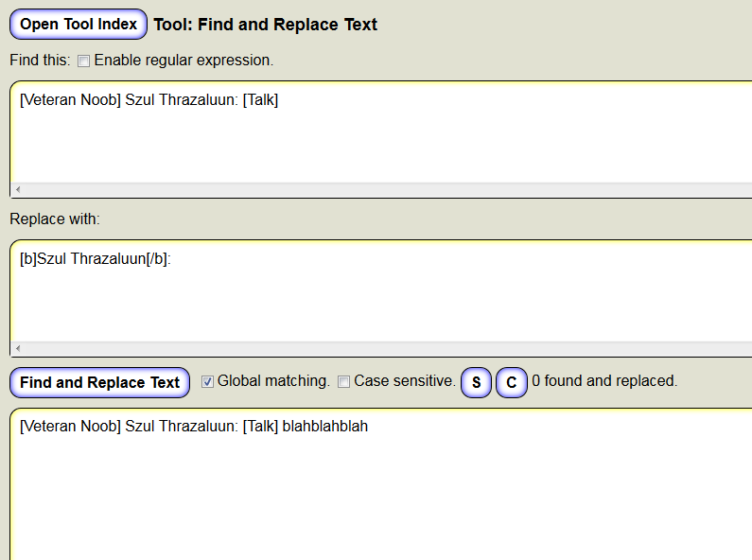Viewport: 752px width, 560px height.
Task: Click the 'Find this:' label
Action: pos(40,61)
